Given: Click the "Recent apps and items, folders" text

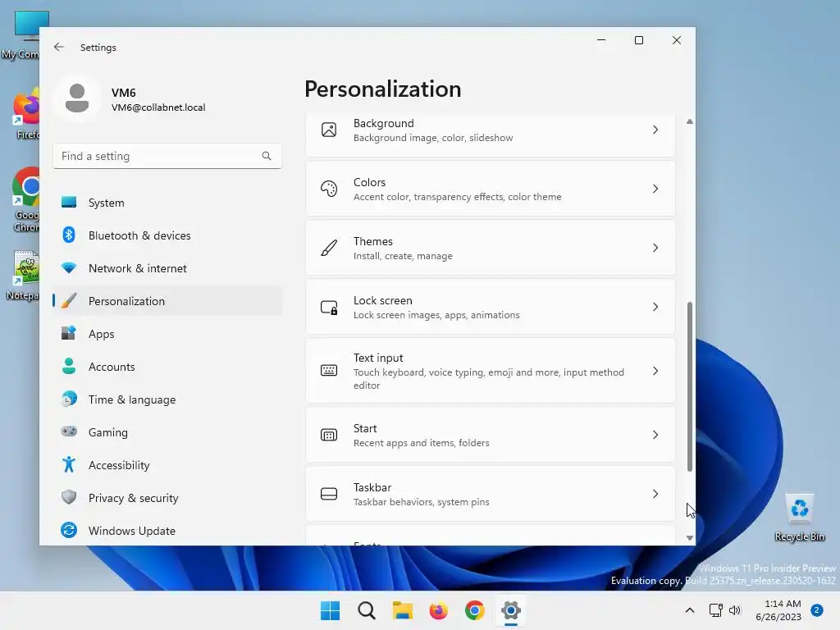Looking at the screenshot, I should (x=421, y=443).
